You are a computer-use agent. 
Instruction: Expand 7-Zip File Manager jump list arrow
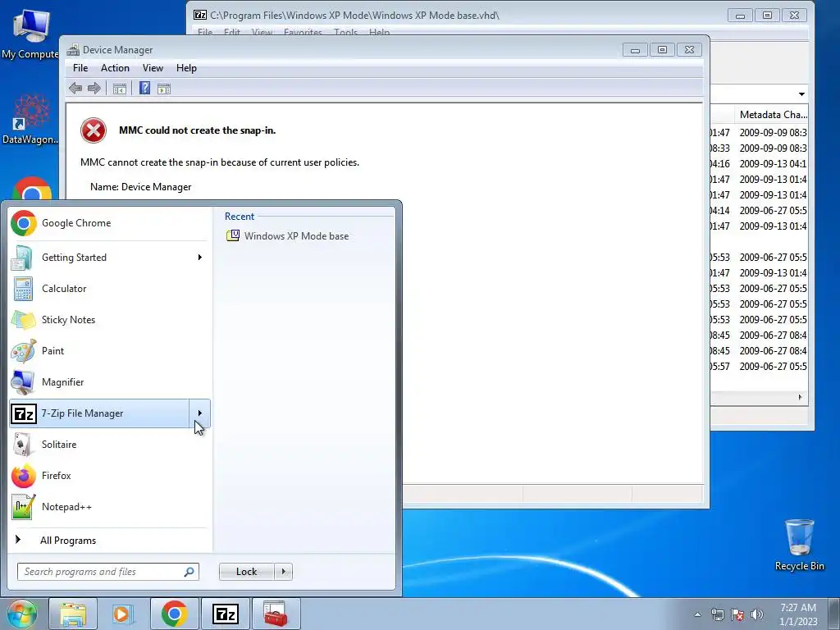click(x=200, y=413)
